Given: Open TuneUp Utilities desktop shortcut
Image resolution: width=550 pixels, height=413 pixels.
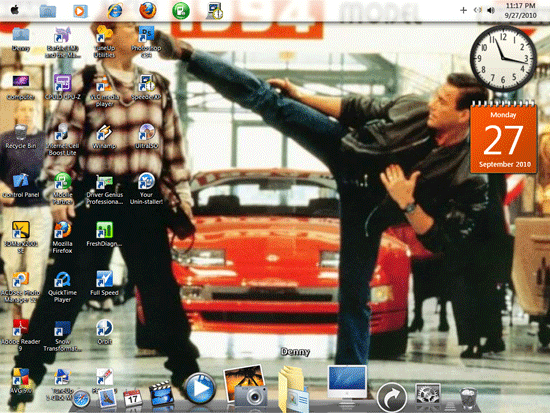Looking at the screenshot, I should pos(105,42).
